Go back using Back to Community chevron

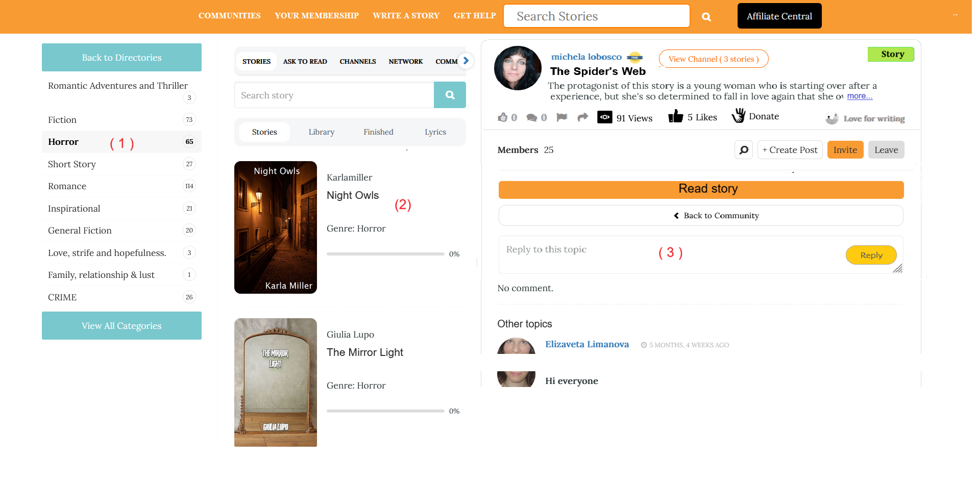point(676,216)
